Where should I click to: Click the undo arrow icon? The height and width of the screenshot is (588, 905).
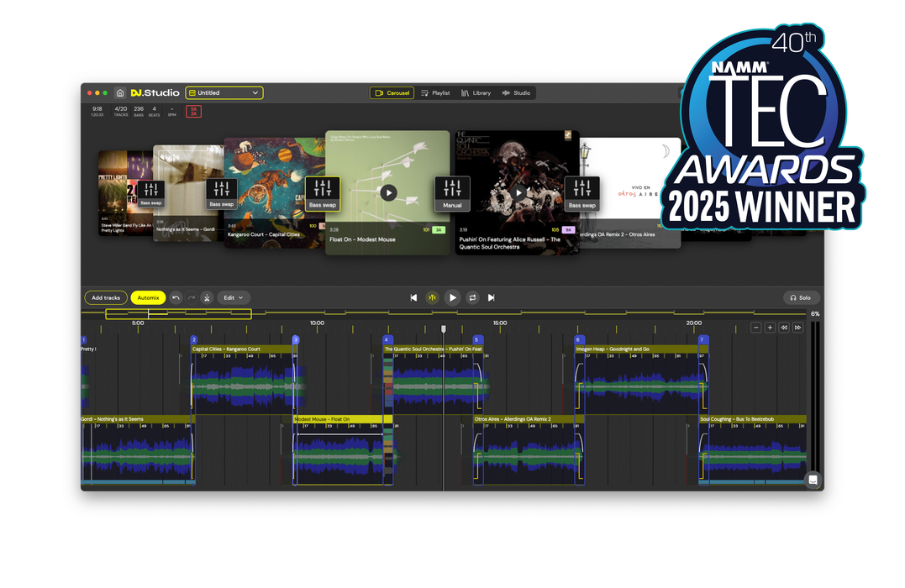click(176, 297)
